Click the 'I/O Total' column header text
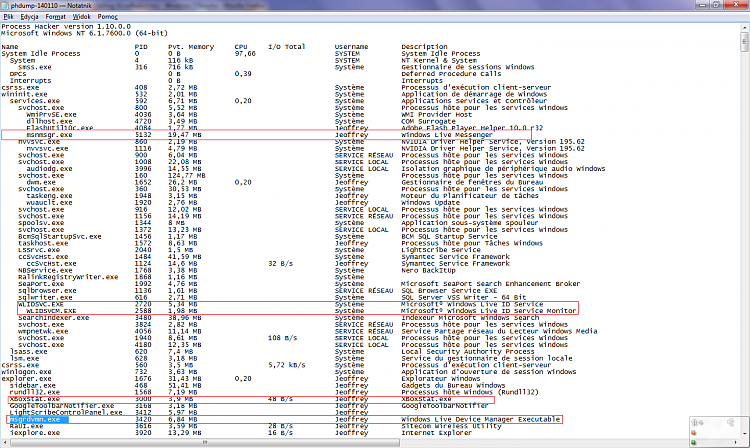Image resolution: width=750 pixels, height=448 pixels. pos(287,47)
